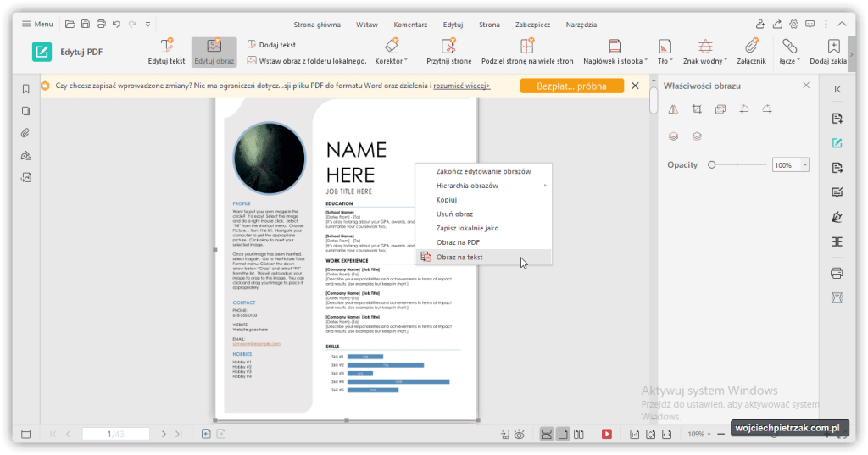Open the bookmarks panel in left sidebar

coord(26,89)
